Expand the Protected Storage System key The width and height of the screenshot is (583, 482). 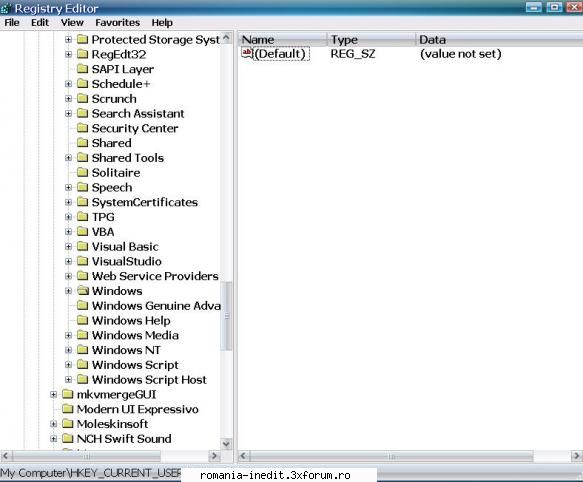coord(68,39)
